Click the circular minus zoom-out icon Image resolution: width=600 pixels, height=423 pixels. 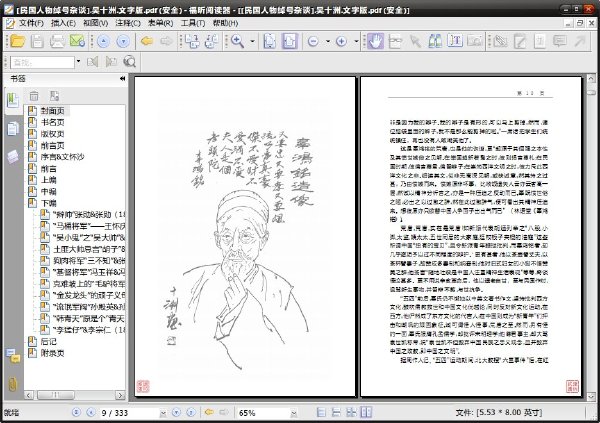[313, 41]
